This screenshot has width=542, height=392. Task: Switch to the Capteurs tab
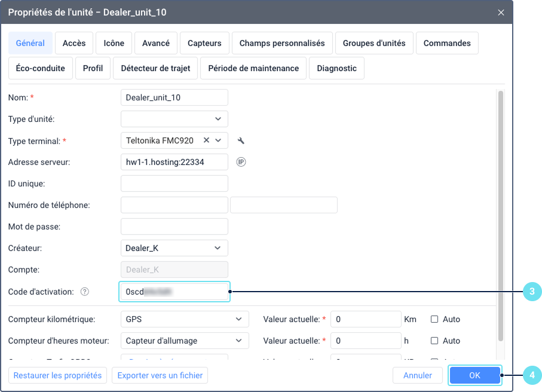(204, 43)
